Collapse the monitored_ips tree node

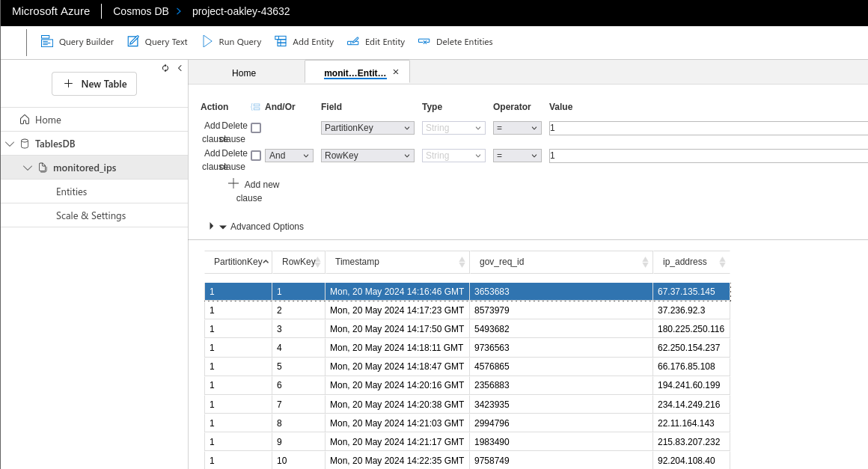click(28, 168)
